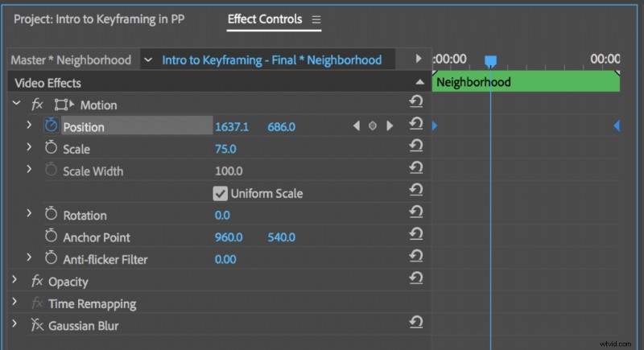Toggle Scale animation stopwatch
This screenshot has height=350, width=644.
pyautogui.click(x=51, y=147)
